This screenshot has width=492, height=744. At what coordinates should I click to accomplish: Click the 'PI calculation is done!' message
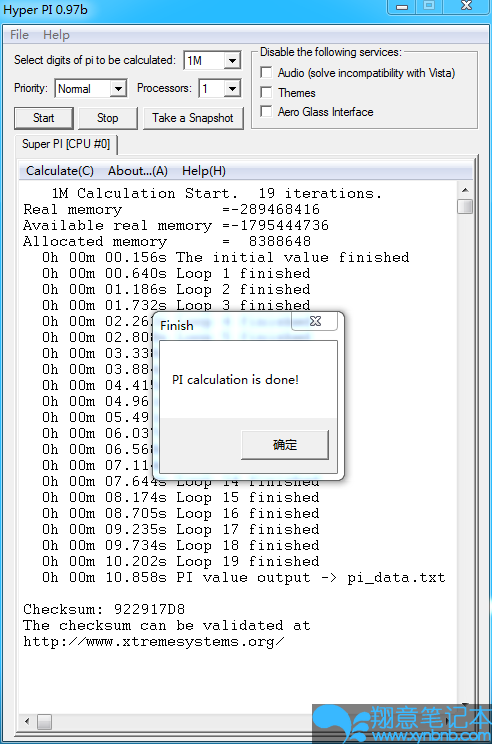click(x=235, y=380)
